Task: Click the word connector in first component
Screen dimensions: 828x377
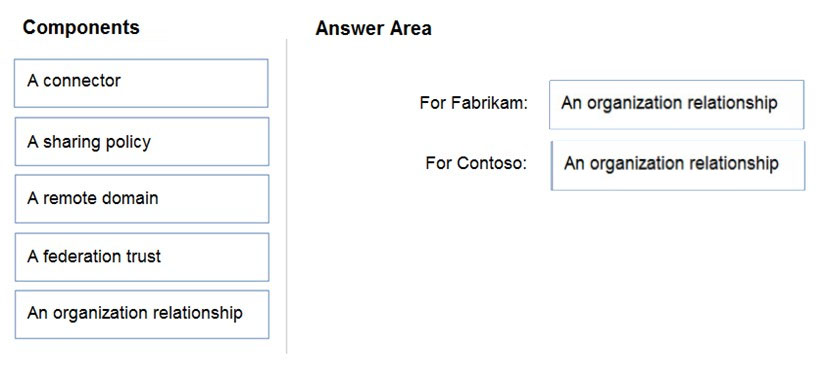Action: (x=82, y=81)
